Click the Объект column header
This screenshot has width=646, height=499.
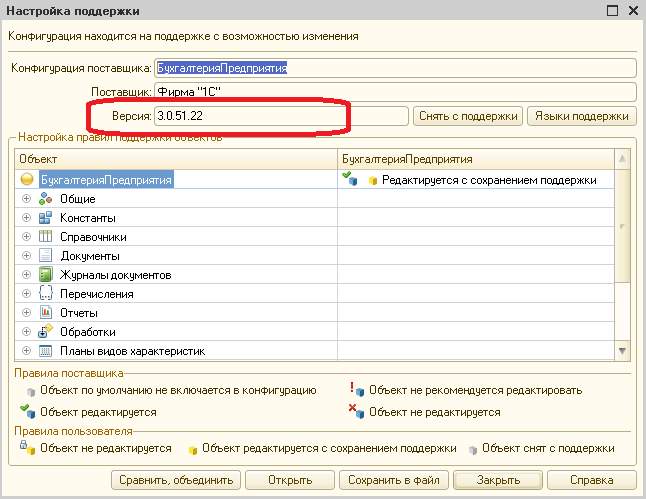tap(176, 159)
